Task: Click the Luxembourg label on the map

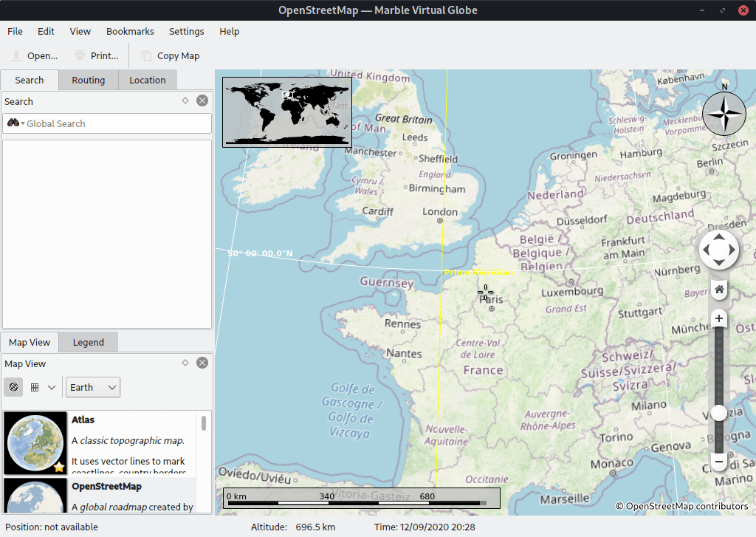Action: coord(572,292)
